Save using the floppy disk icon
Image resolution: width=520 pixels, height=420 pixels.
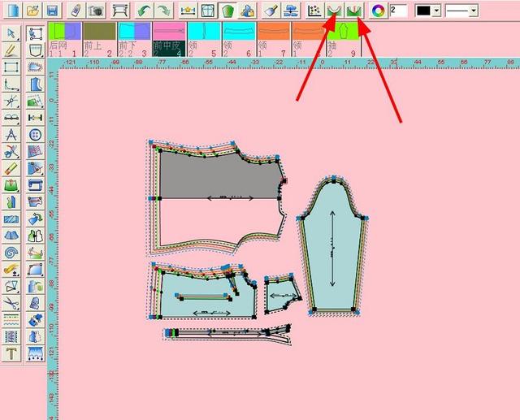tap(52, 11)
